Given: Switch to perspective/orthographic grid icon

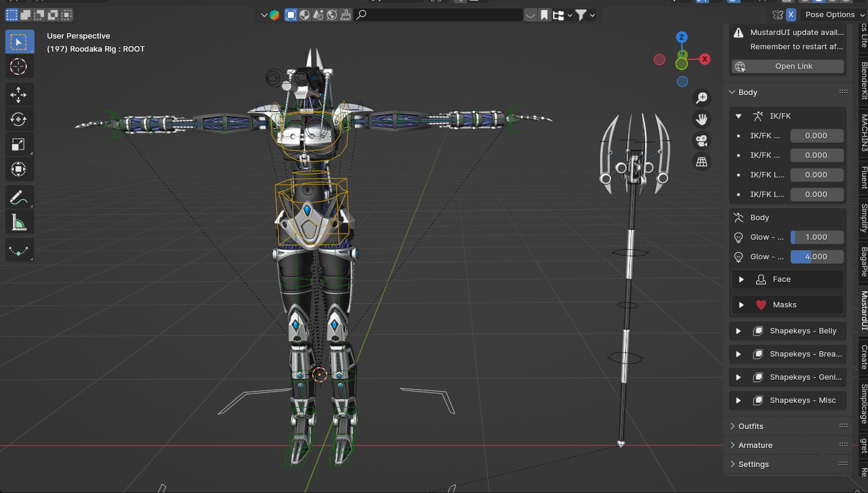Looking at the screenshot, I should (702, 162).
